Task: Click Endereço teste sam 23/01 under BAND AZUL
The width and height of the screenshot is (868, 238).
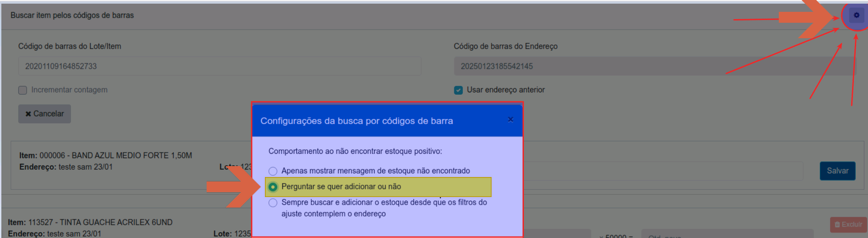Action: (x=66, y=167)
